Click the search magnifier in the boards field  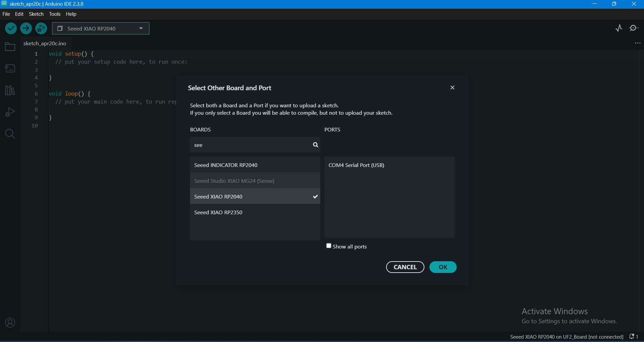click(x=315, y=145)
